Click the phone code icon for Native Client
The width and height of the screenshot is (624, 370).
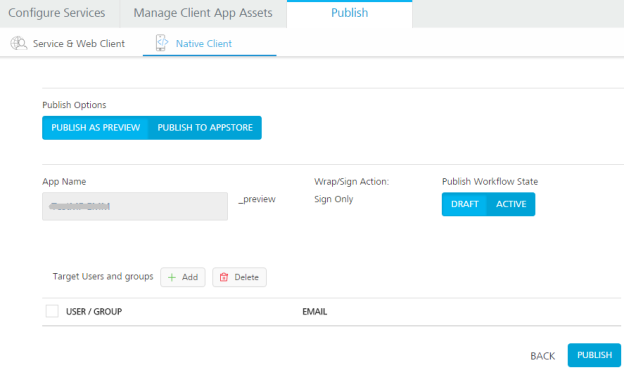[x=161, y=43]
